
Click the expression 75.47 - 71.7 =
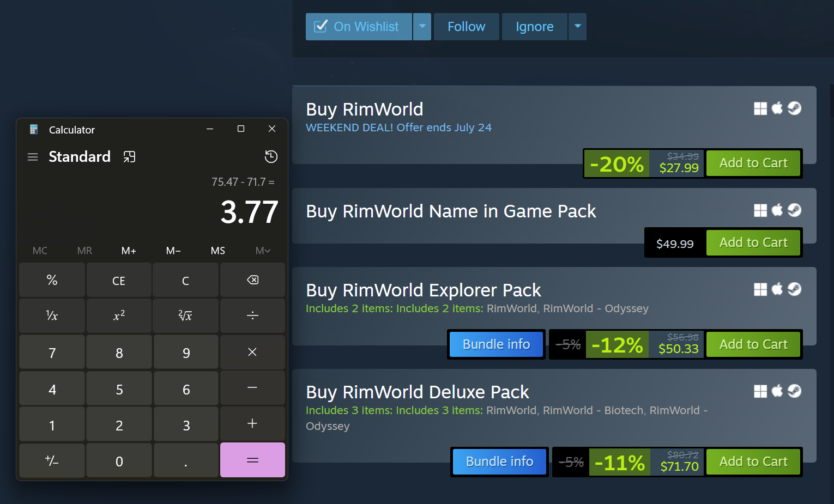click(x=243, y=182)
